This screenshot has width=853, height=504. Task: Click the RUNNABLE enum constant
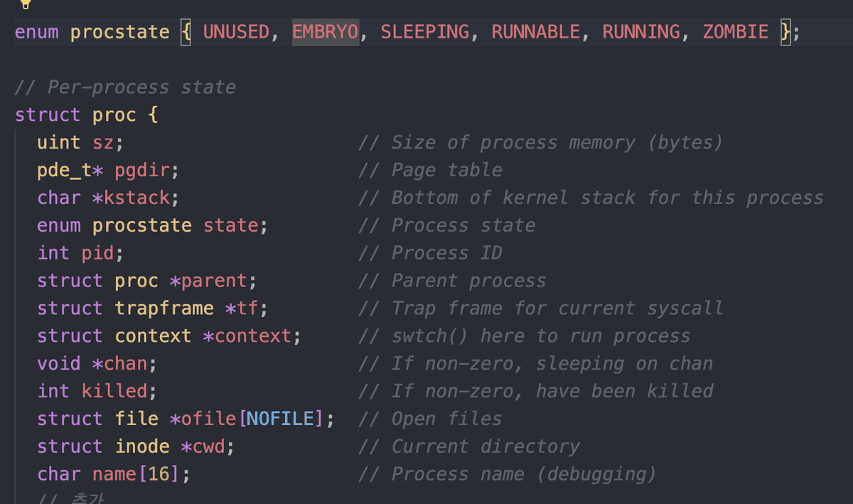[536, 32]
